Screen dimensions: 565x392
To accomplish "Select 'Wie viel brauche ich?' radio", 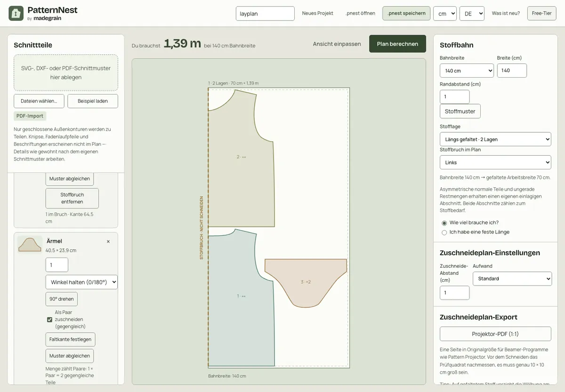I will click(444, 223).
